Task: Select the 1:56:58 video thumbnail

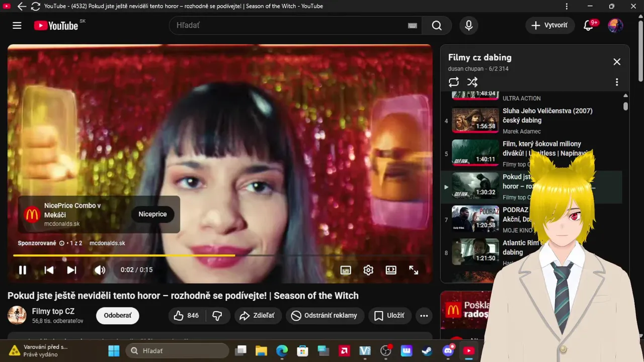Action: (475, 120)
